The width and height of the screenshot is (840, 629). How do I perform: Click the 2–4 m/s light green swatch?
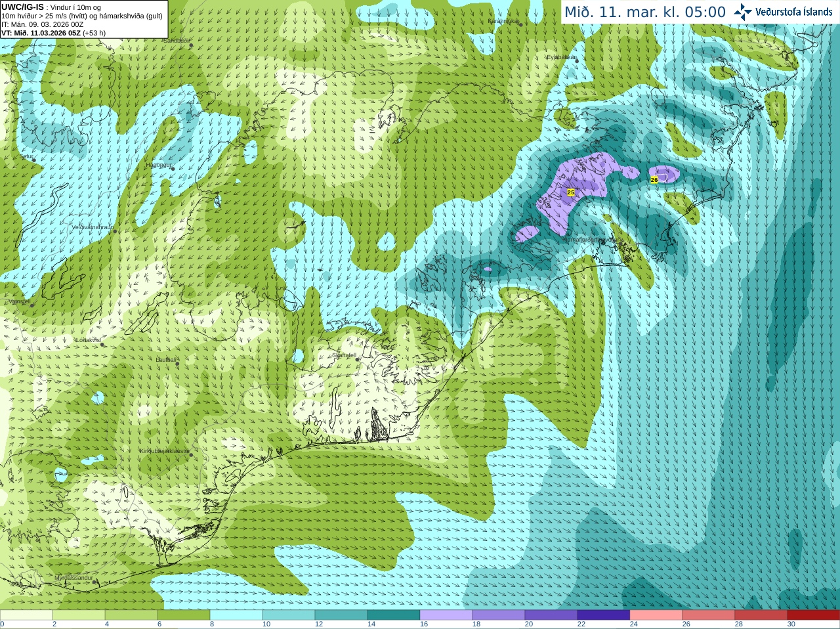(79, 615)
